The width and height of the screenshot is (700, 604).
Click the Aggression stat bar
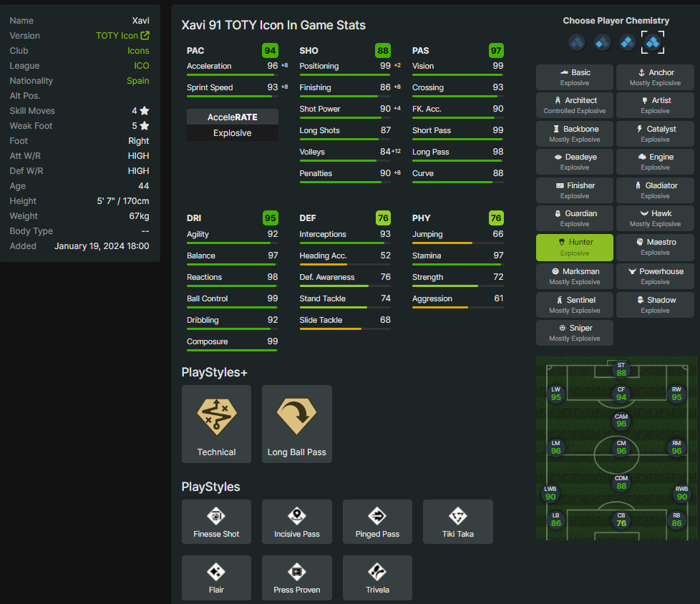[457, 308]
